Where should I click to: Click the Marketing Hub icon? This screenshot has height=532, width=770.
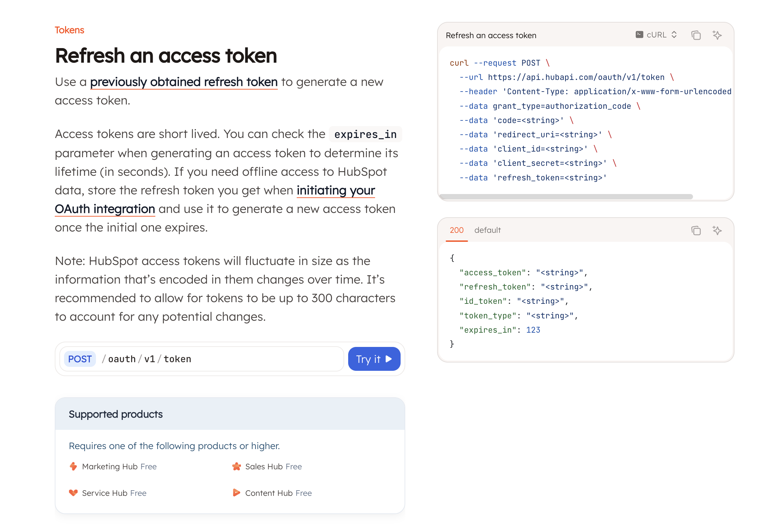(73, 466)
